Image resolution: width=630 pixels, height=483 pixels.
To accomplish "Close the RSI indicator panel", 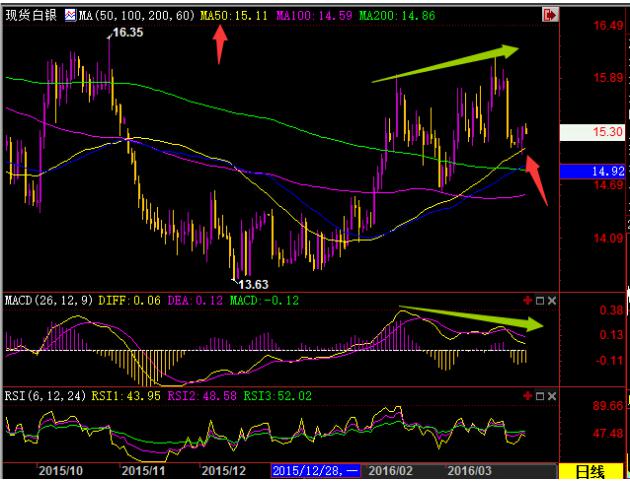I will point(551,396).
